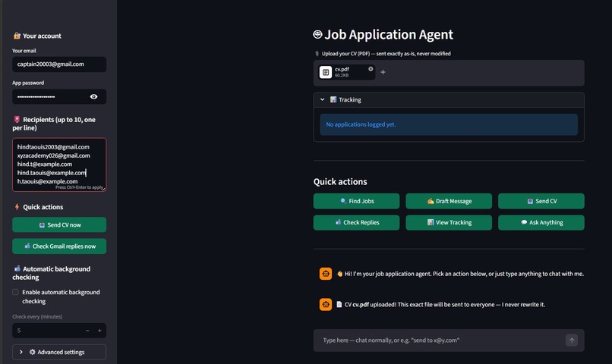Image resolution: width=612 pixels, height=364 pixels.
Task: Click the Send CV main button
Action: point(541,201)
